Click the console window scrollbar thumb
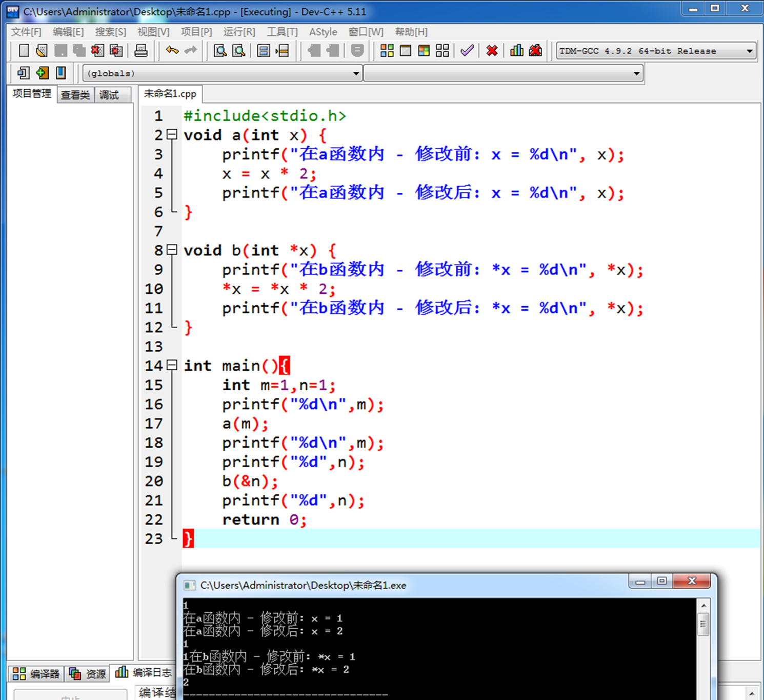764x700 pixels. pyautogui.click(x=703, y=625)
